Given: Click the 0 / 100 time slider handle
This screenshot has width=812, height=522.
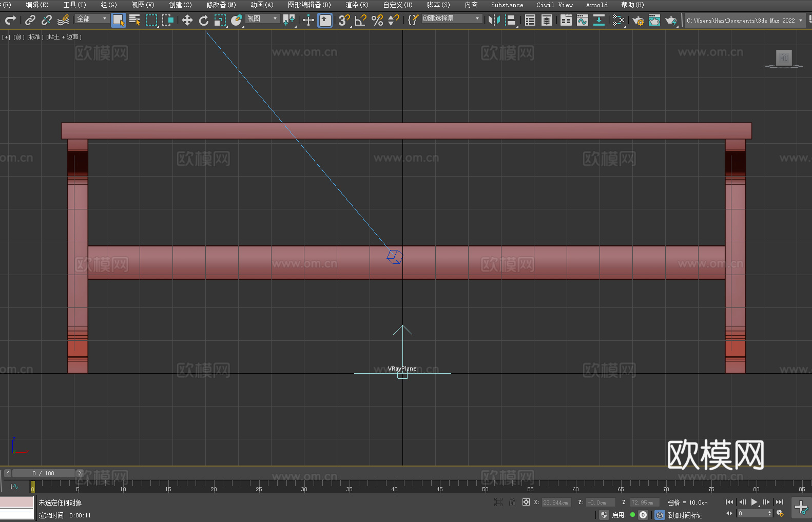Looking at the screenshot, I should 44,473.
